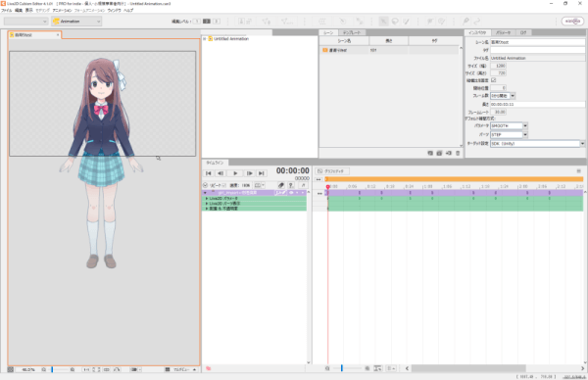Switch to the ログ tab
The image size is (588, 380).
[x=523, y=32]
